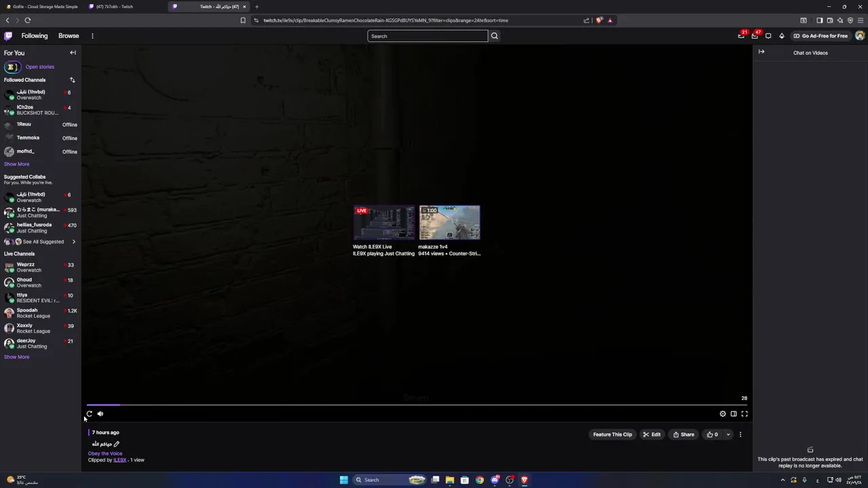The width and height of the screenshot is (868, 488).
Task: Open Brave Rewards triangle icon
Action: 610,20
